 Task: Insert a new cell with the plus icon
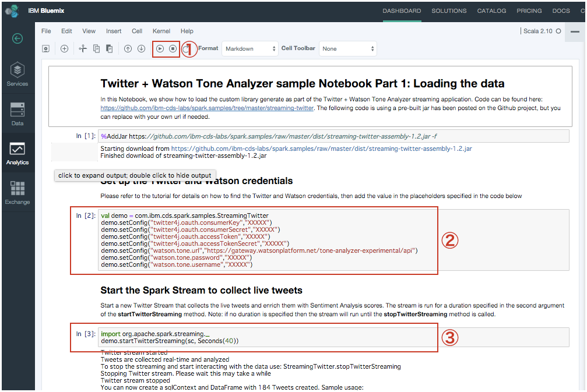[64, 48]
